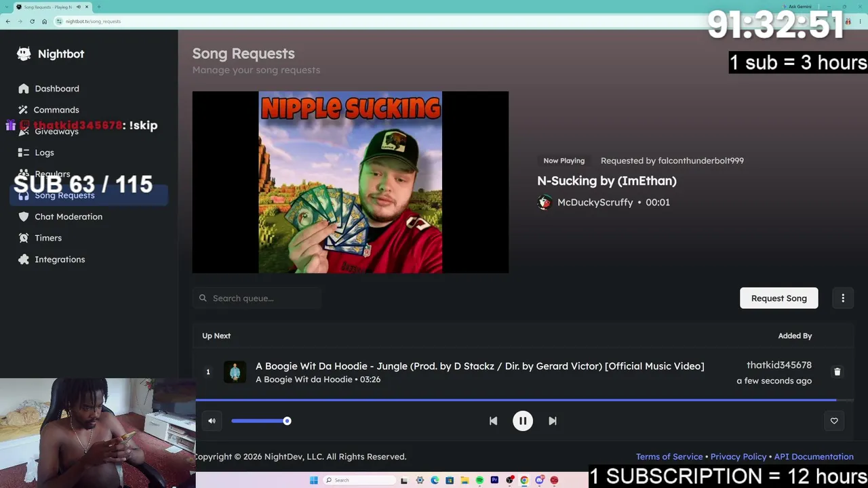Mute the song player volume
Screen dimensions: 868x488
pyautogui.click(x=212, y=421)
